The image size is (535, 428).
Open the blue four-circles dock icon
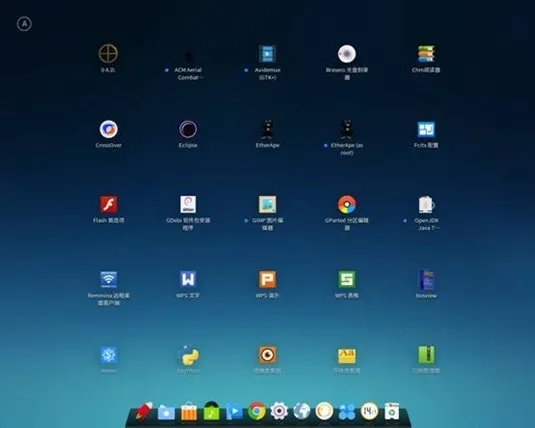click(347, 411)
